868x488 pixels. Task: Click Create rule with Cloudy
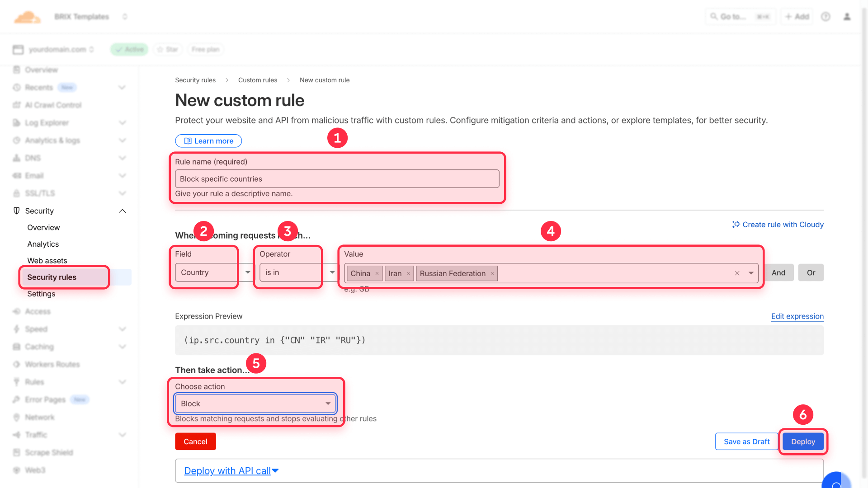tap(782, 225)
